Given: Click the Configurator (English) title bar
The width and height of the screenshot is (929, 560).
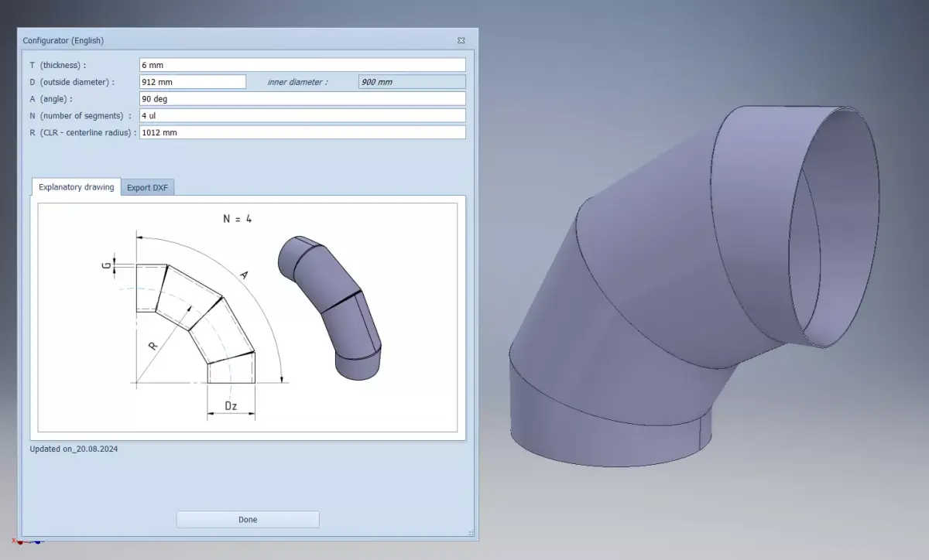Looking at the screenshot, I should pyautogui.click(x=248, y=40).
